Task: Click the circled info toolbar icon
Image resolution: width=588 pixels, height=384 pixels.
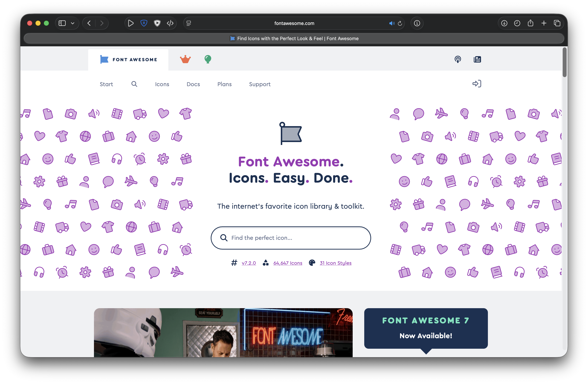Action: [x=417, y=23]
